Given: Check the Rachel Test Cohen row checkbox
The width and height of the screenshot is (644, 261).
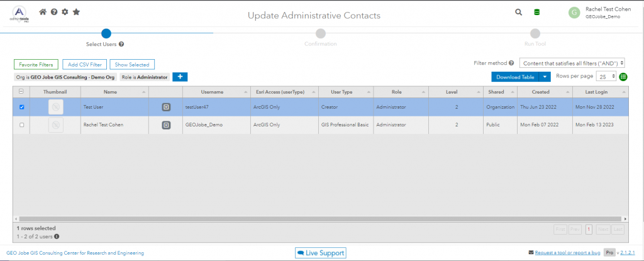Looking at the screenshot, I should [22, 125].
